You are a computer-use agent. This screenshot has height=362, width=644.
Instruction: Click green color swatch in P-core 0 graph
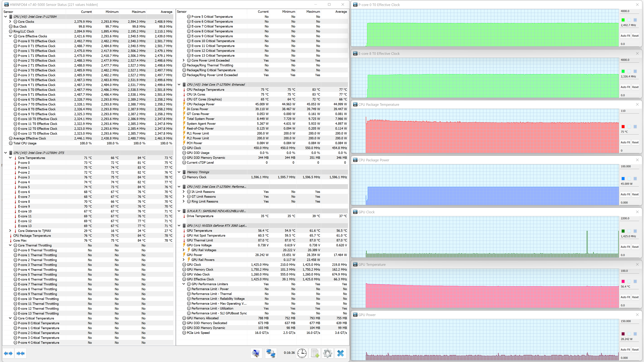[623, 20]
